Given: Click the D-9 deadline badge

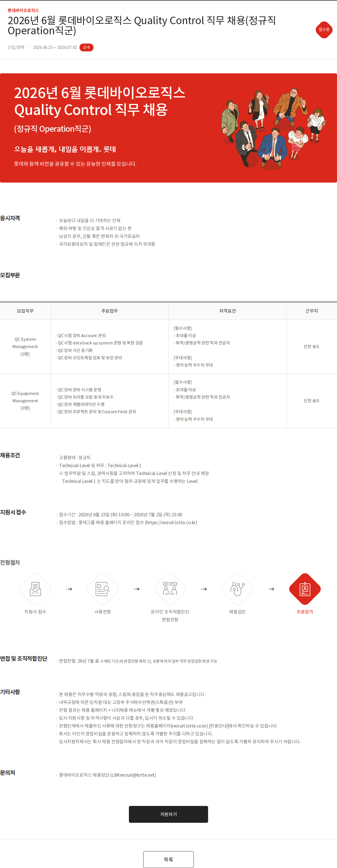Looking at the screenshot, I should coord(86,47).
